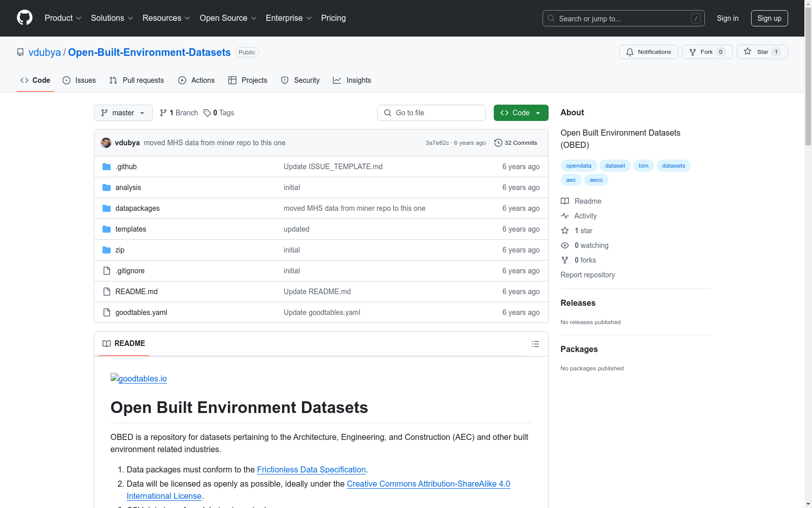Open the analysis folder
812x508 pixels.
pyautogui.click(x=128, y=187)
